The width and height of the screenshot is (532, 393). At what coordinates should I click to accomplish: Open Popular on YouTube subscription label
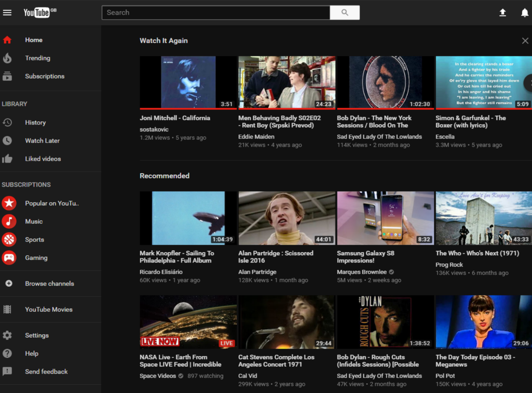click(52, 203)
